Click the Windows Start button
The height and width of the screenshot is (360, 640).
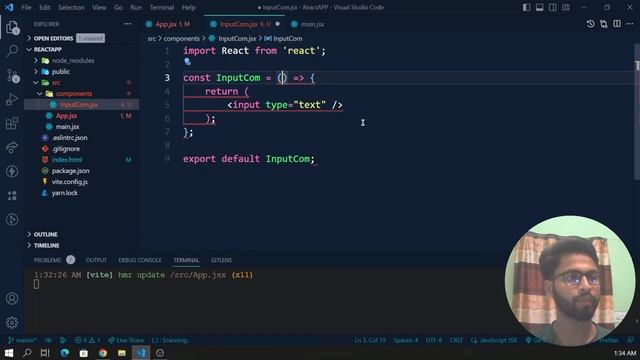[x=9, y=353]
